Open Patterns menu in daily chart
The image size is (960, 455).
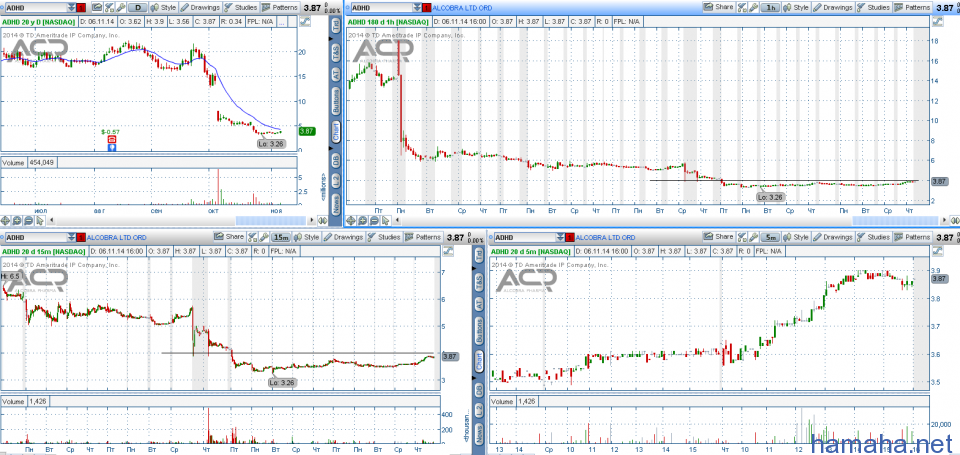tap(279, 7)
